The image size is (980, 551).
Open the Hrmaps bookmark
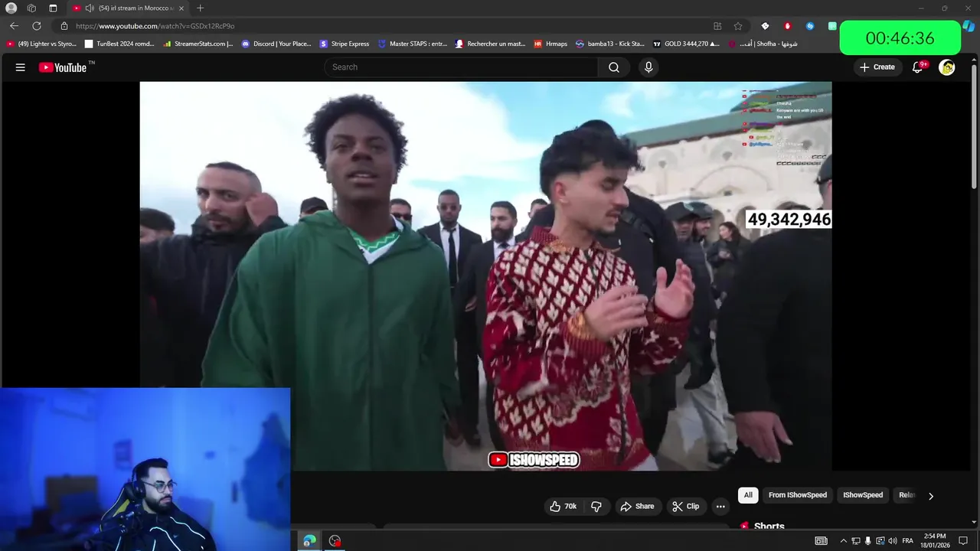pyautogui.click(x=550, y=44)
